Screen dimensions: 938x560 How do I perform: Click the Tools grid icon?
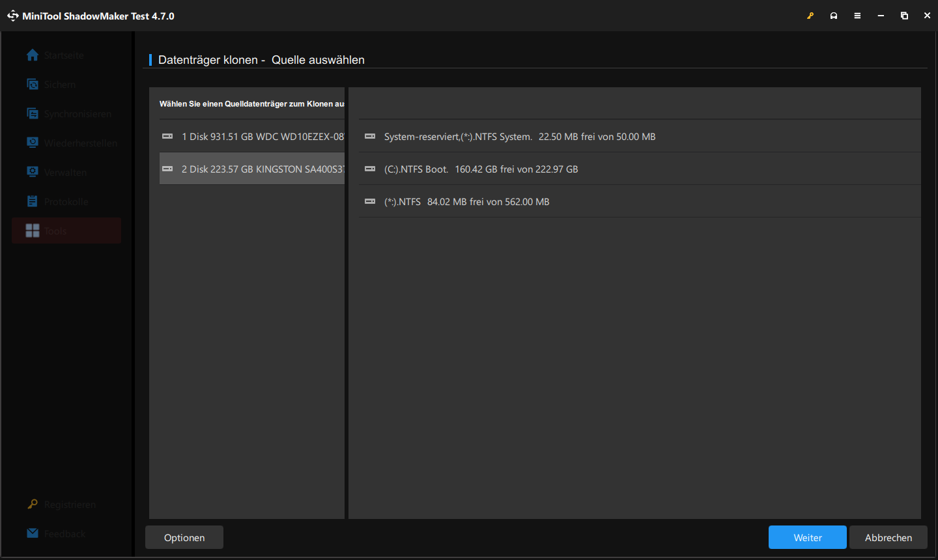click(x=33, y=231)
